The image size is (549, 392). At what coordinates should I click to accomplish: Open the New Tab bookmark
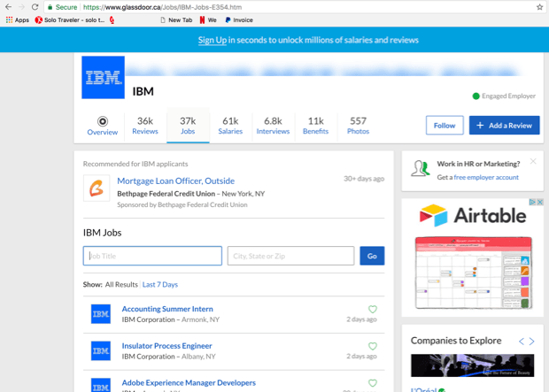176,20
